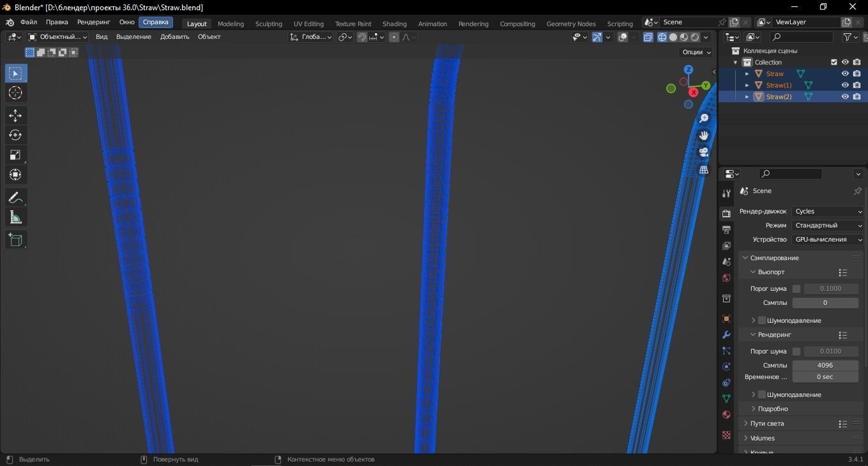The height and width of the screenshot is (466, 868).
Task: Open the Файл menu
Action: click(x=29, y=22)
